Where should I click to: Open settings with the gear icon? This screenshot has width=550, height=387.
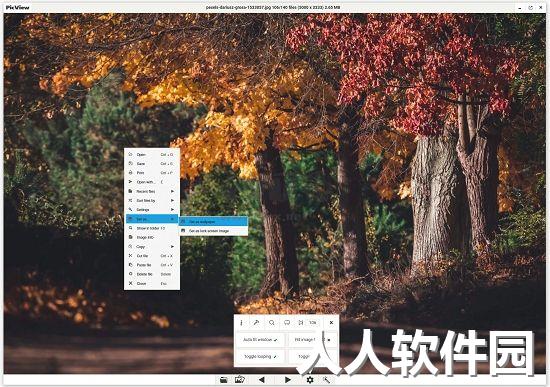pyautogui.click(x=310, y=380)
